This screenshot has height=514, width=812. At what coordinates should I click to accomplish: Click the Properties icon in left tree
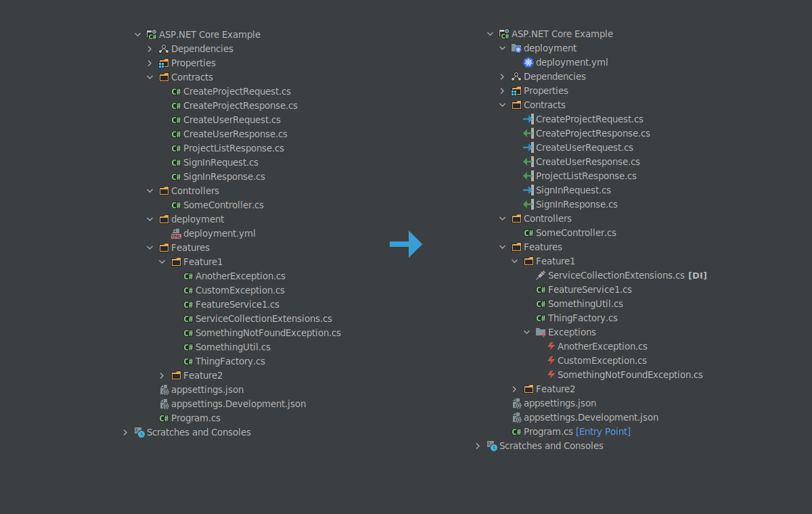click(x=164, y=63)
